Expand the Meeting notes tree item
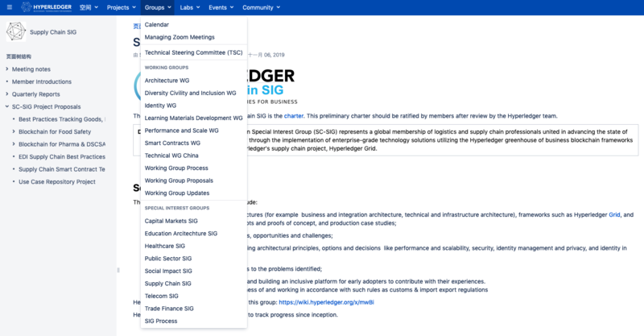 pos(7,69)
